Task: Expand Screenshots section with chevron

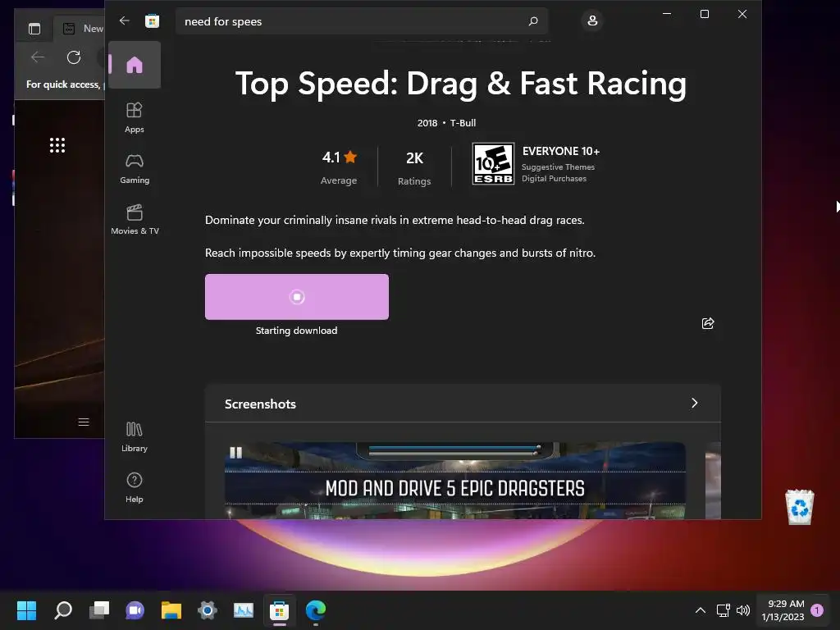Action: click(694, 403)
